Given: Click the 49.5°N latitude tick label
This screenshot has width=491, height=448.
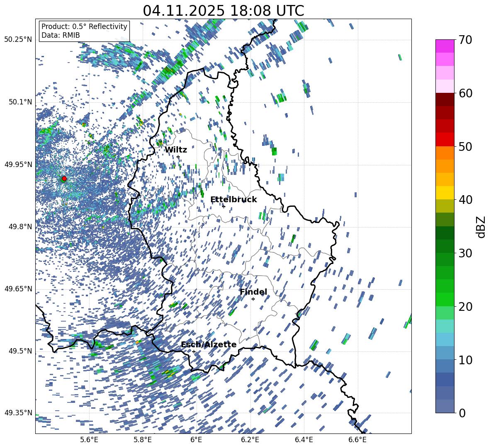Looking at the screenshot, I should coord(19,351).
